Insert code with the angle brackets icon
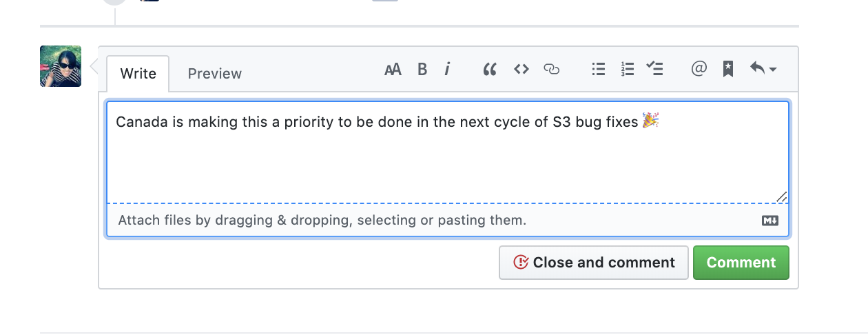The height and width of the screenshot is (335, 868). coord(521,69)
